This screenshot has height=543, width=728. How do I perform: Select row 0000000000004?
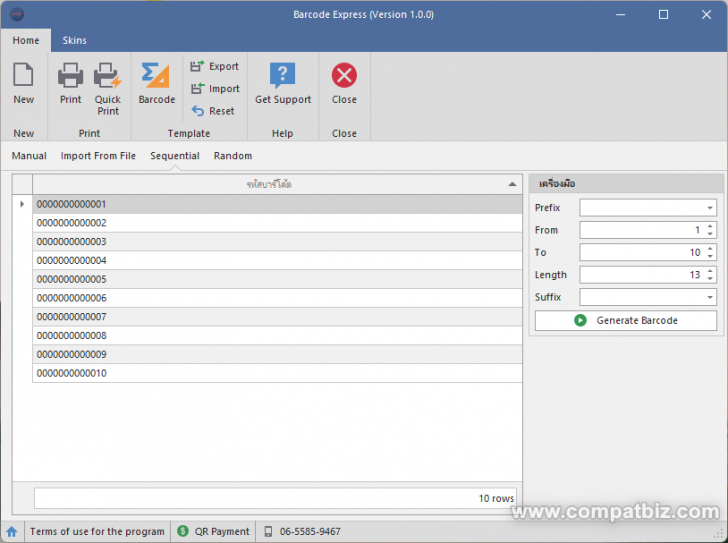coord(277,260)
